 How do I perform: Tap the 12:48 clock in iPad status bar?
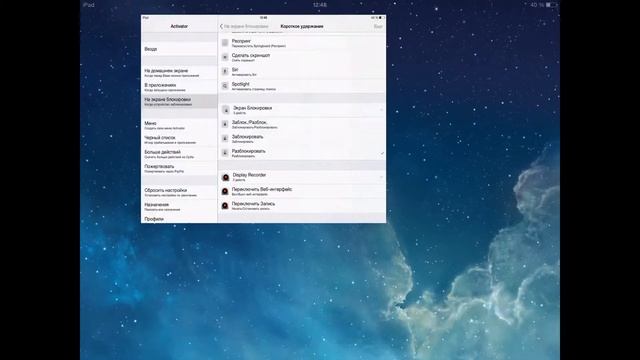coord(320,5)
